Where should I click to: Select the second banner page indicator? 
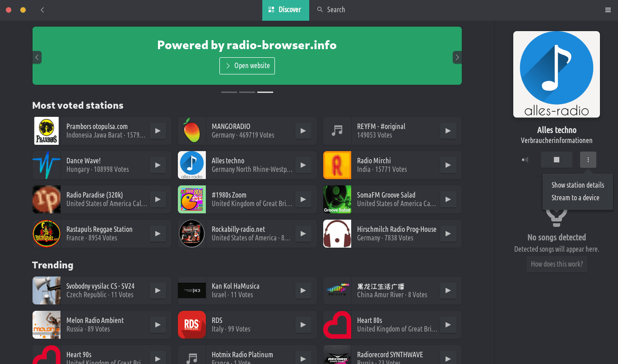coord(247,92)
